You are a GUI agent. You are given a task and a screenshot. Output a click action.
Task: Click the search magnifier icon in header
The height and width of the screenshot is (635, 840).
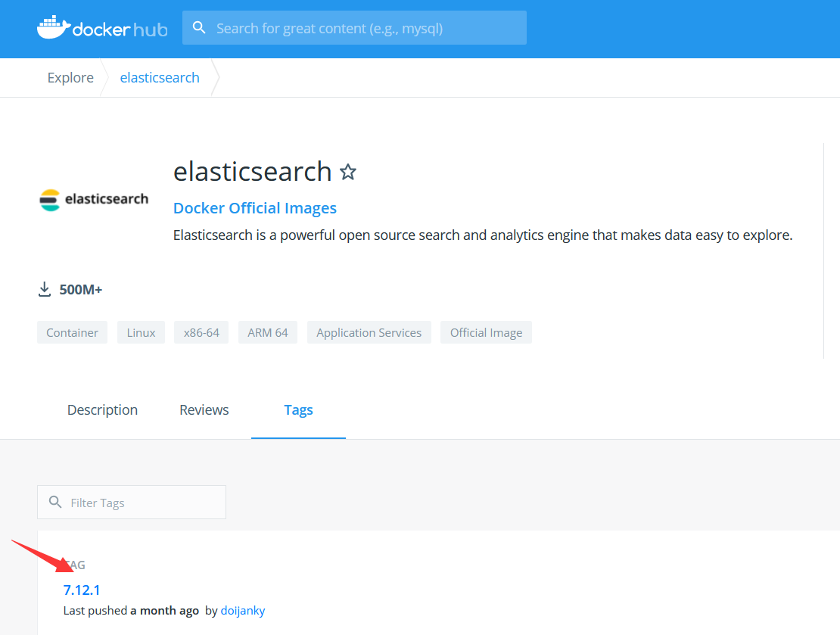click(x=199, y=27)
